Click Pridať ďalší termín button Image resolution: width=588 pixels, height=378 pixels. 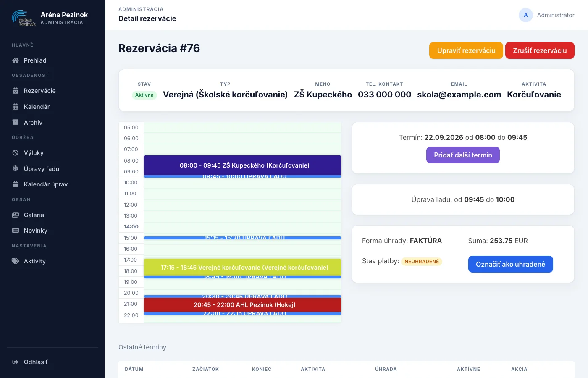coord(463,155)
